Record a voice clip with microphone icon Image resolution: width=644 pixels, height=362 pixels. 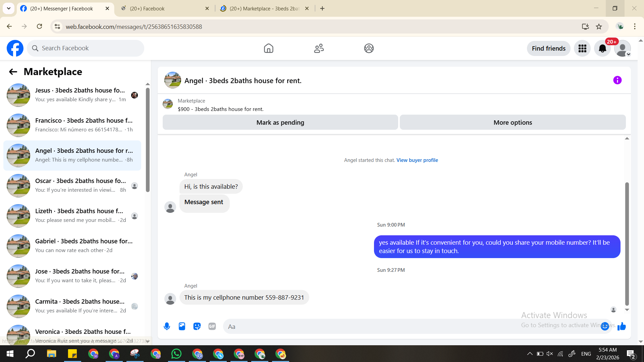pos(167,326)
